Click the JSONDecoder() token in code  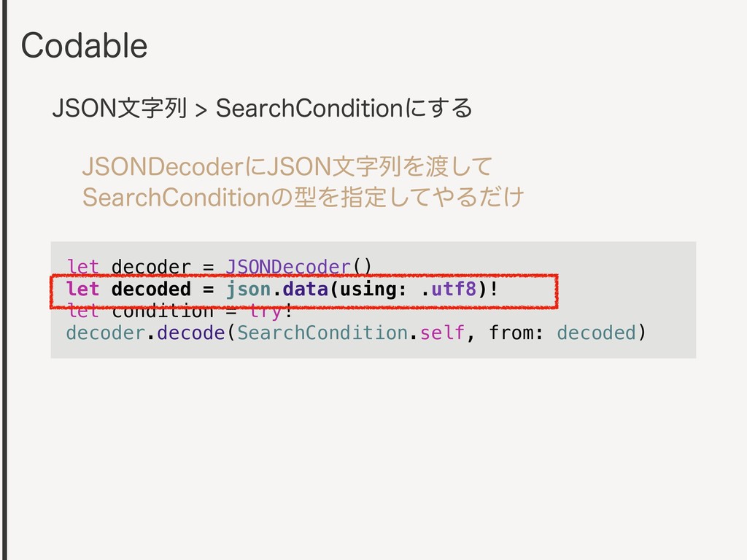(298, 266)
